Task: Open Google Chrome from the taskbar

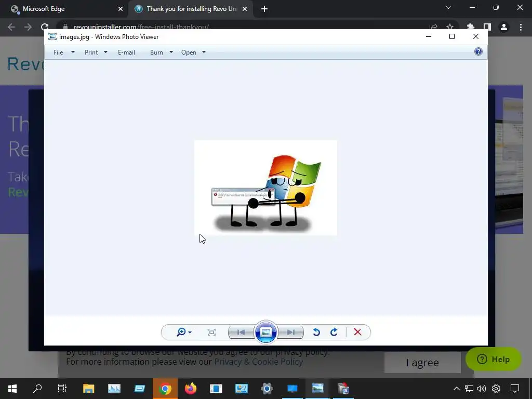Action: [x=165, y=389]
